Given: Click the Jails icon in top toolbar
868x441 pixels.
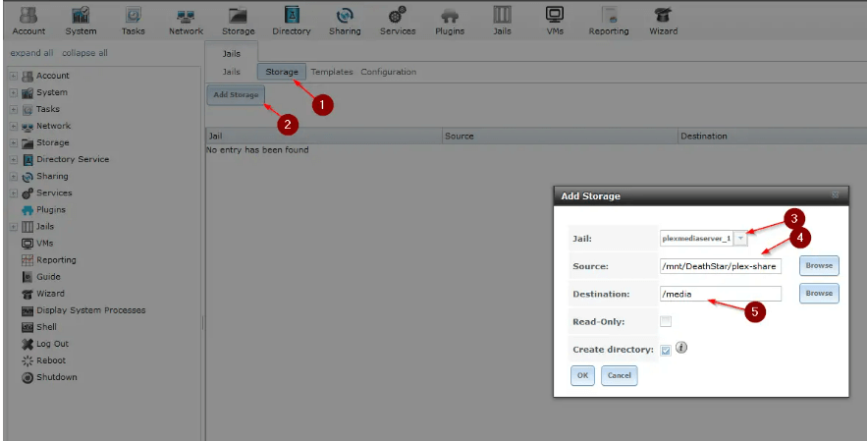Looking at the screenshot, I should [x=502, y=21].
